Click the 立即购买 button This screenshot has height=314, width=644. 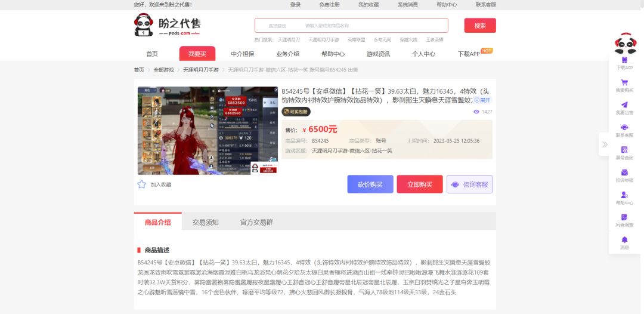coord(420,184)
